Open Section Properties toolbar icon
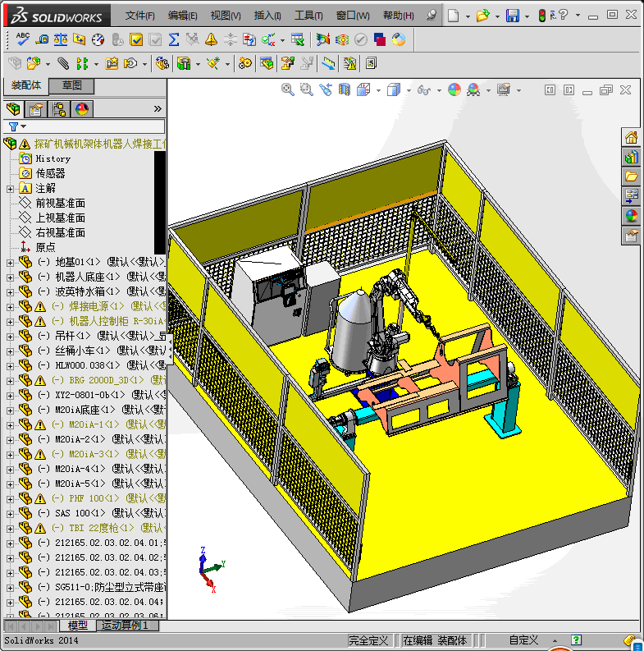 [80, 39]
